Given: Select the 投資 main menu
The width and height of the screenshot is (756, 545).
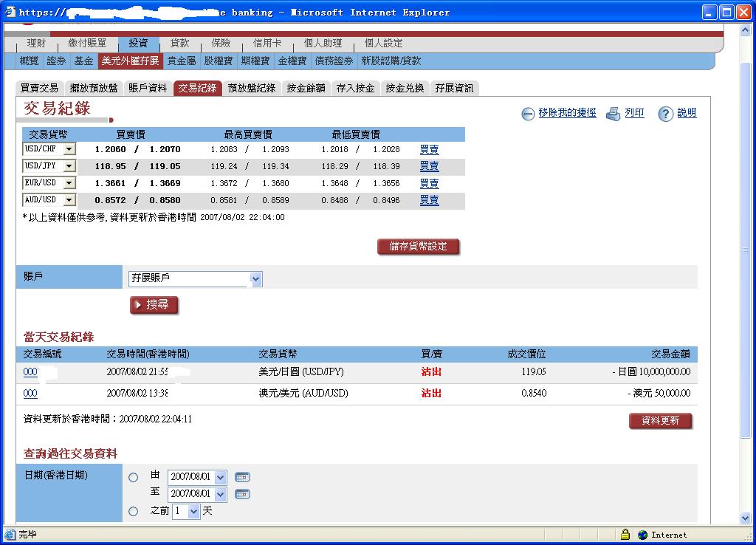Looking at the screenshot, I should pyautogui.click(x=138, y=44).
